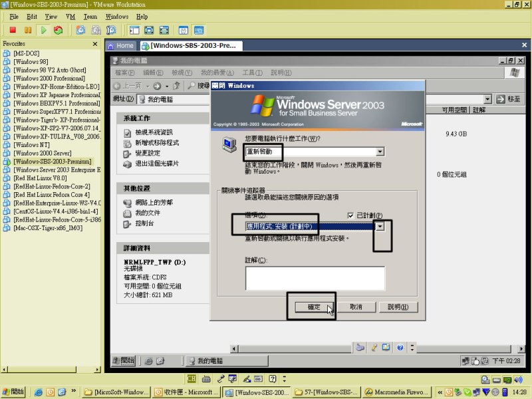The image size is (532, 399).
Task: Expand the 重新啟動 action dropdown arrow
Action: tap(380, 152)
